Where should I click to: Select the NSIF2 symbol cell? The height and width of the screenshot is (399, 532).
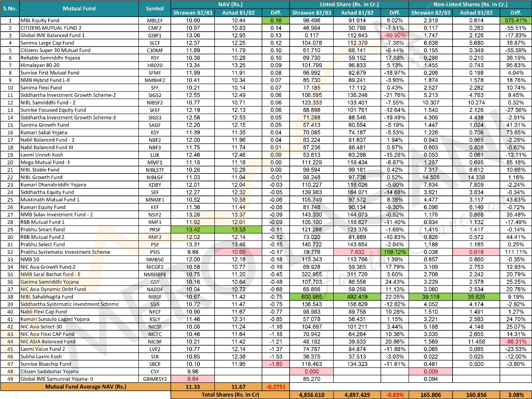point(155,215)
